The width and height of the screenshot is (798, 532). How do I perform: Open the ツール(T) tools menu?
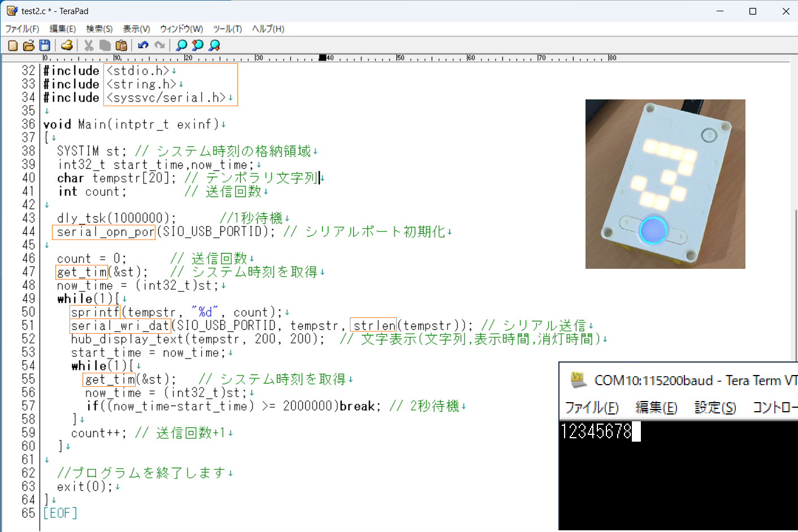[227, 29]
